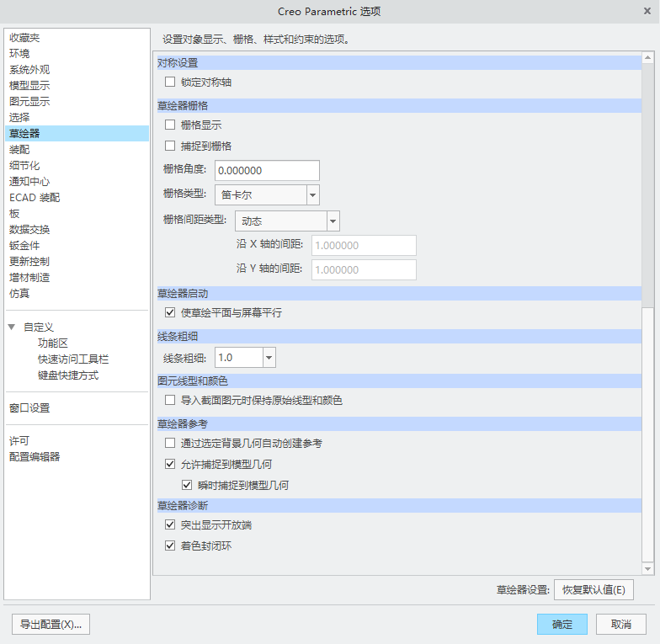Open 模型显示 options

pyautogui.click(x=77, y=86)
